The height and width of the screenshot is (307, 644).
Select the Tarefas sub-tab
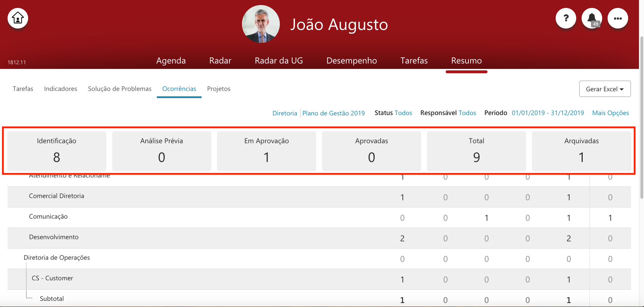(x=23, y=89)
